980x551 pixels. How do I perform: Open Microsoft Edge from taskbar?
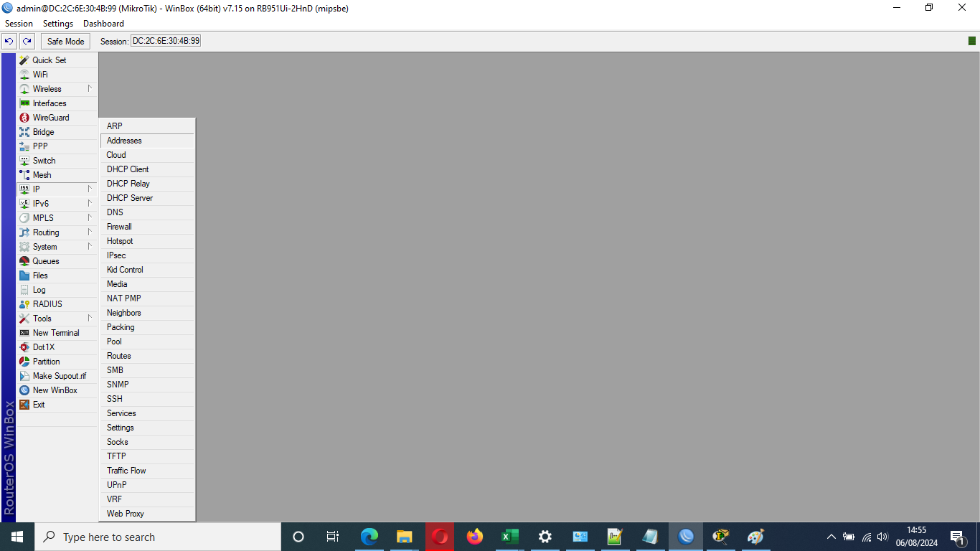click(x=369, y=537)
